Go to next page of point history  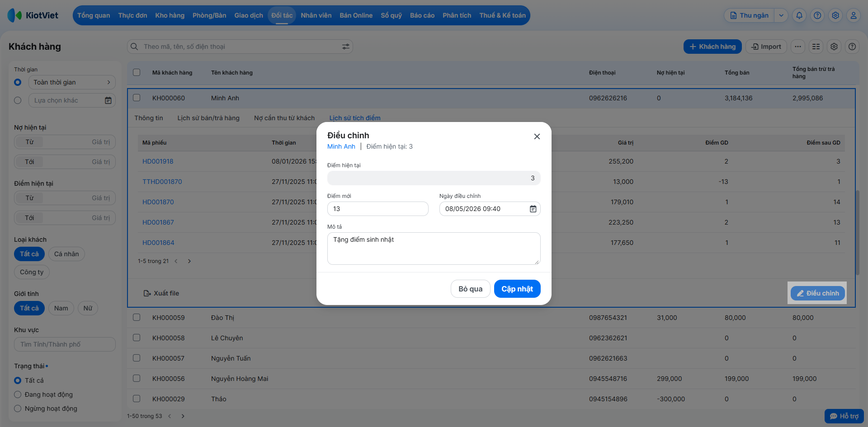[189, 261]
